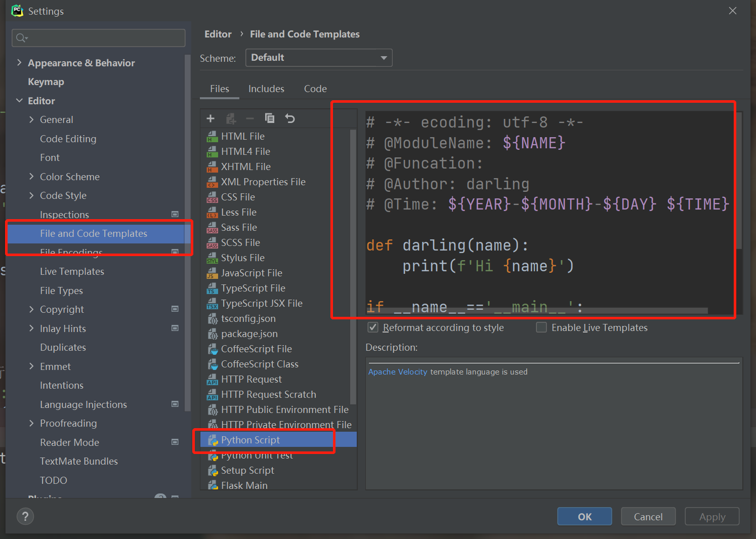Switch to the Includes tab
This screenshot has width=756, height=539.
(266, 89)
